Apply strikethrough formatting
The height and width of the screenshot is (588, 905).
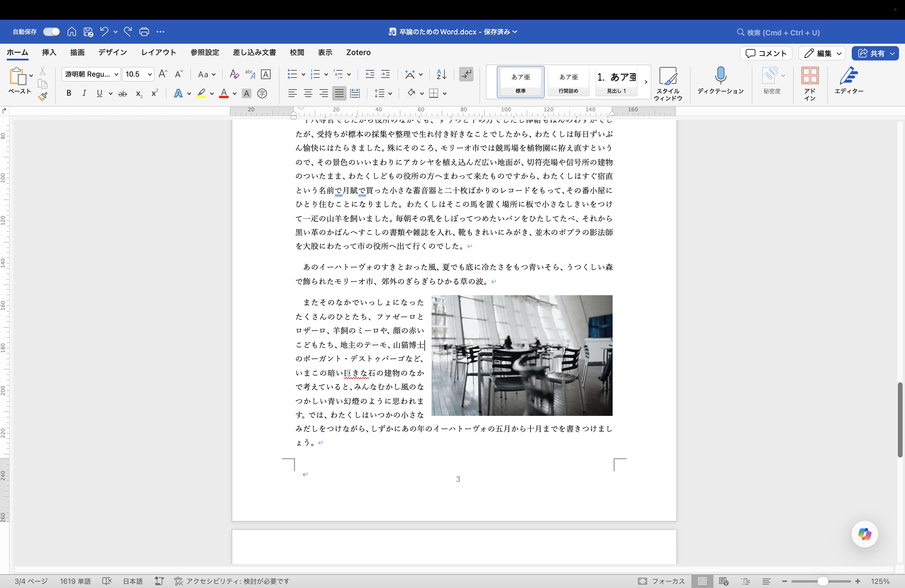pyautogui.click(x=123, y=93)
